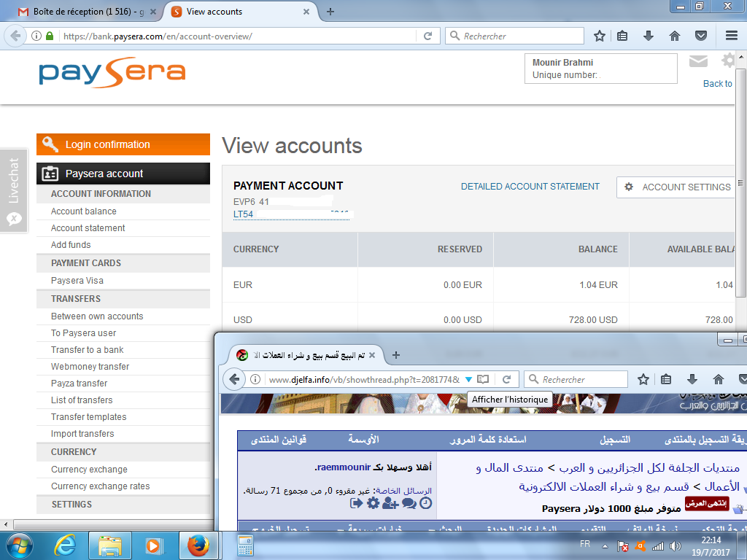This screenshot has height=560, width=747.
Task: Open the Login confirmation menu
Action: [x=123, y=144]
